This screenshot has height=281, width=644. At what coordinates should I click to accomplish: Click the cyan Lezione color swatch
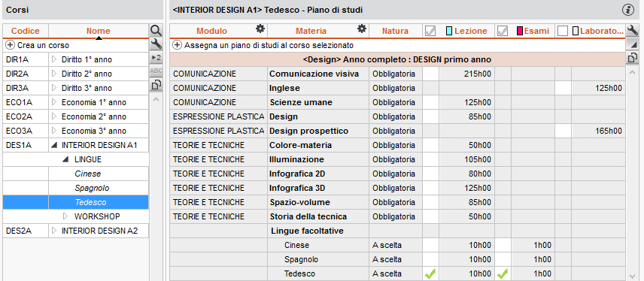449,31
